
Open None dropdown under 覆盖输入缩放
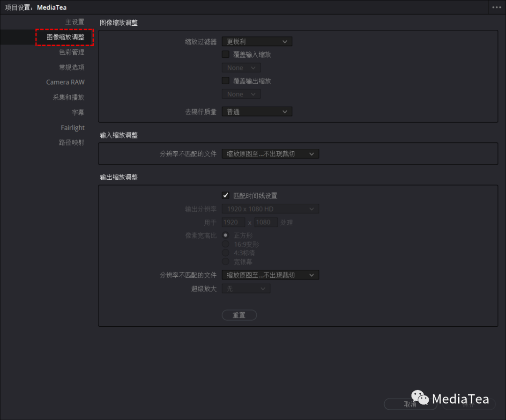point(241,68)
